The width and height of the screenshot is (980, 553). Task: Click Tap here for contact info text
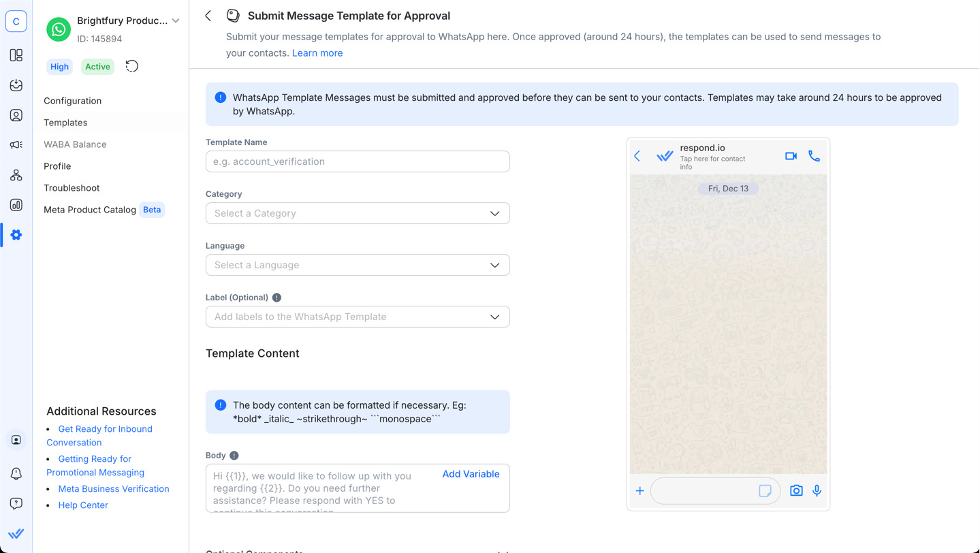tap(712, 163)
